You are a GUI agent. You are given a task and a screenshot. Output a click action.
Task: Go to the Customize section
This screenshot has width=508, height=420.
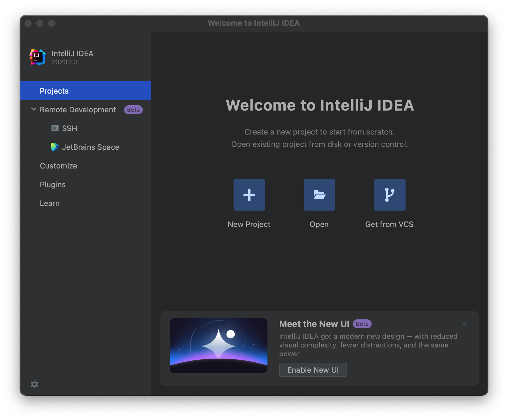[x=85, y=166]
